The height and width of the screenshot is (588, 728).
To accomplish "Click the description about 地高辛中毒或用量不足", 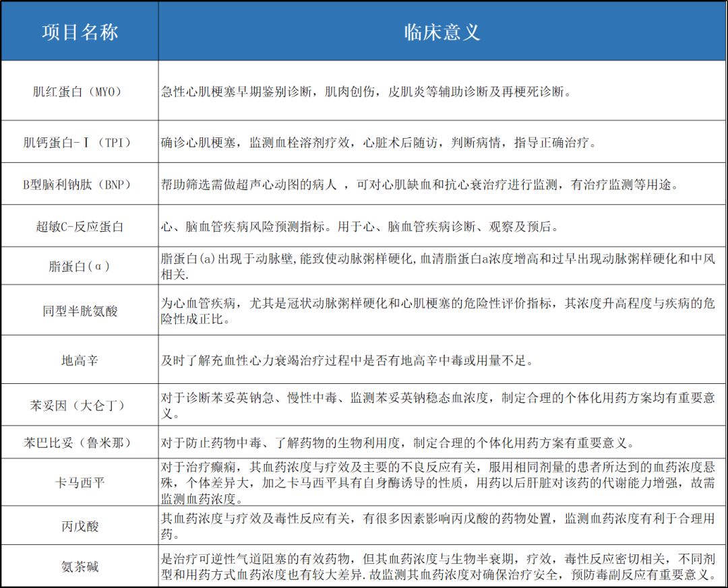I will pyautogui.click(x=347, y=360).
